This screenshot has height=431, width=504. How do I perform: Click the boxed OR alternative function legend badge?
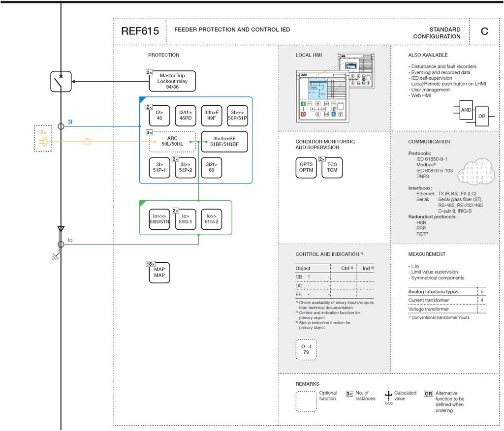[x=428, y=394]
